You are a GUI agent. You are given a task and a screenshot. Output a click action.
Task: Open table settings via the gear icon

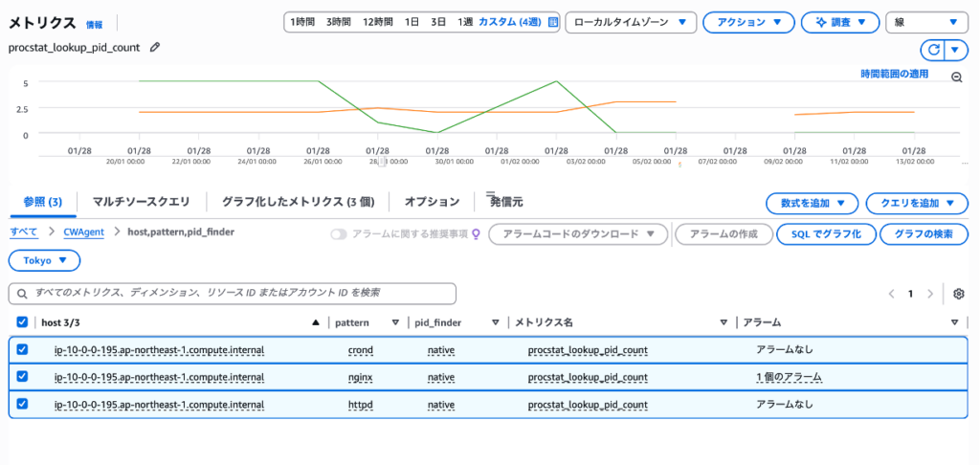point(959,294)
